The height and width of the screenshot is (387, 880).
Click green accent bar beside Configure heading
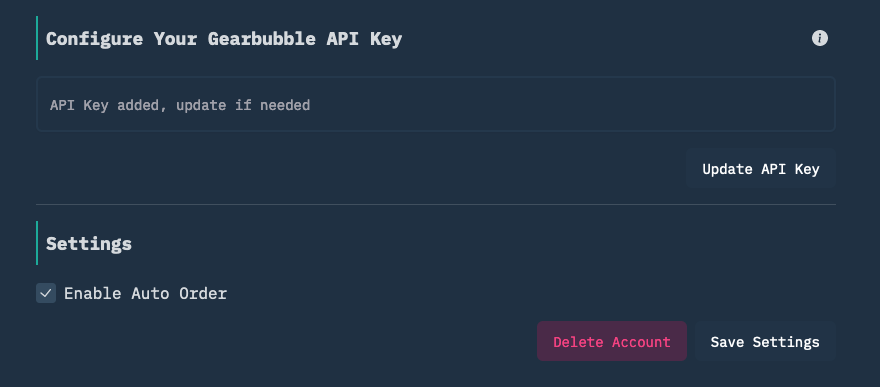coord(37,38)
